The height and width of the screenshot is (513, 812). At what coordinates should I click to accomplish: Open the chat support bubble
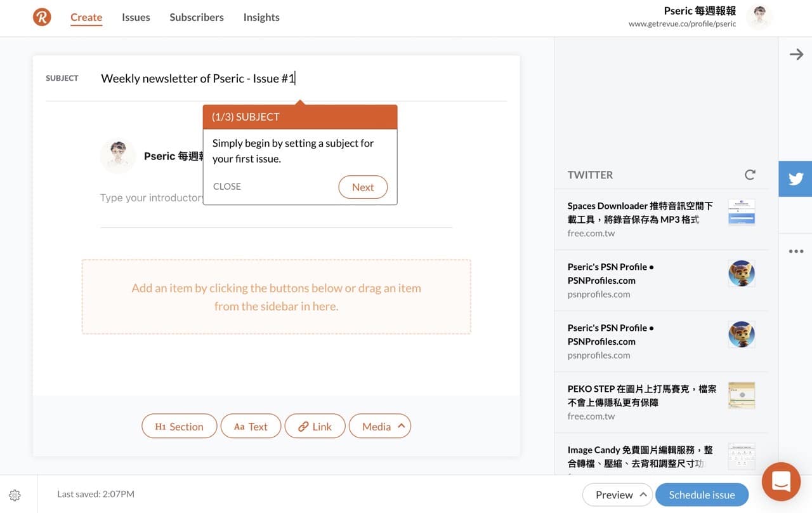[x=781, y=482]
